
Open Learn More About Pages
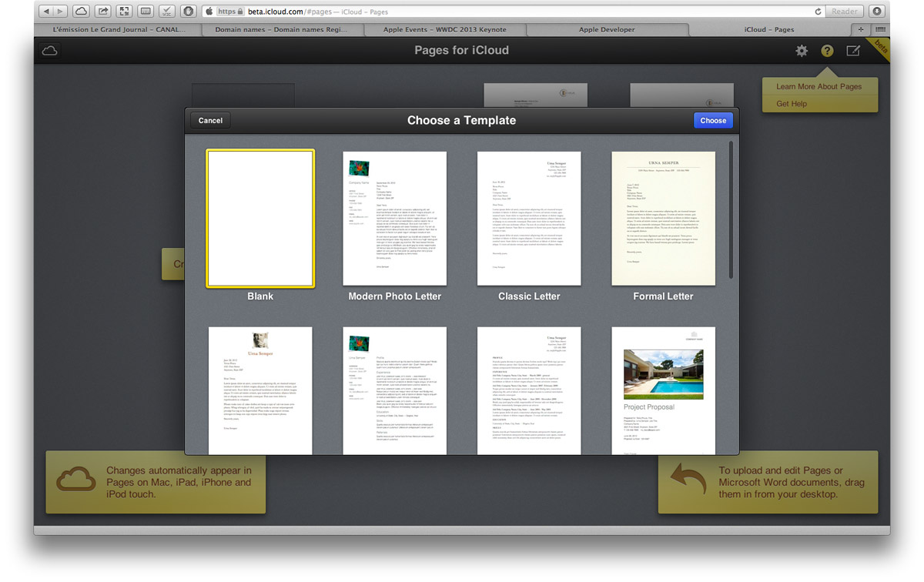(819, 86)
